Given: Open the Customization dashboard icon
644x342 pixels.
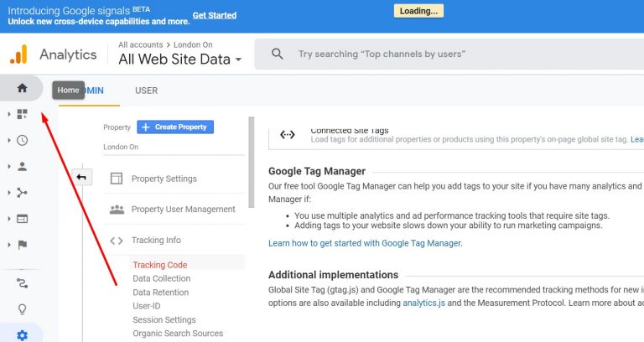Looking at the screenshot, I should (x=22, y=114).
